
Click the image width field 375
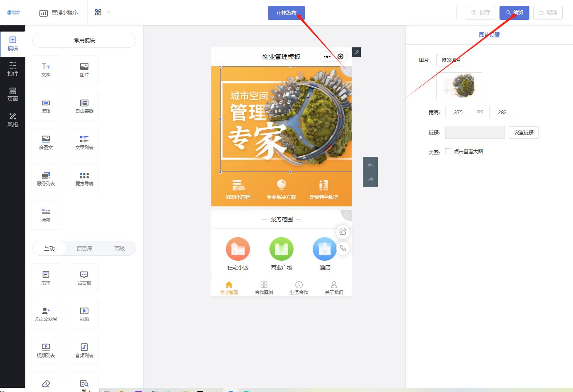(458, 112)
